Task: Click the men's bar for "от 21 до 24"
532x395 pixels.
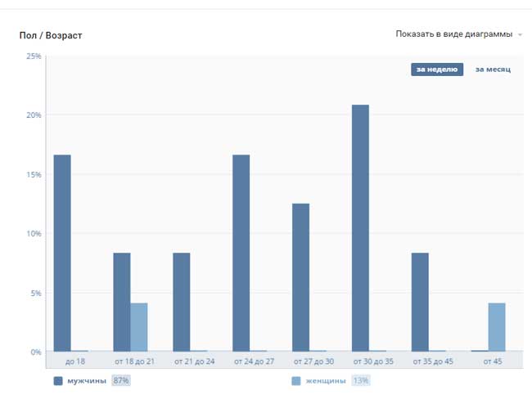Action: [181, 303]
